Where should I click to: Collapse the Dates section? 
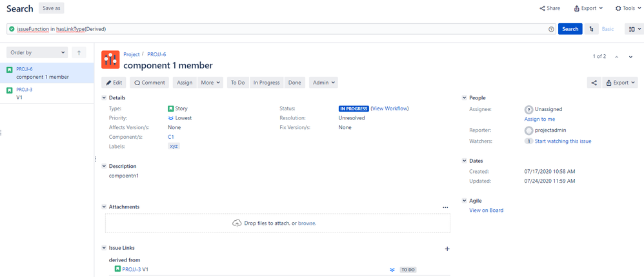(x=464, y=161)
